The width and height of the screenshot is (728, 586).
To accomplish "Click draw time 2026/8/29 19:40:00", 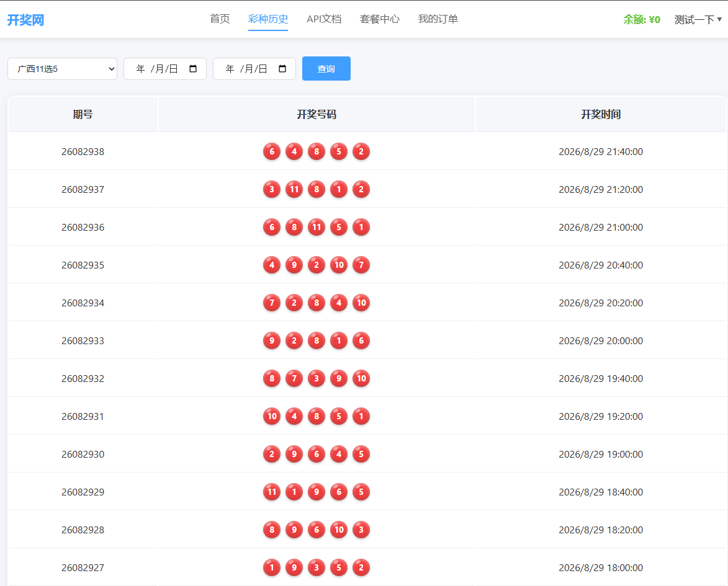I will tap(601, 379).
